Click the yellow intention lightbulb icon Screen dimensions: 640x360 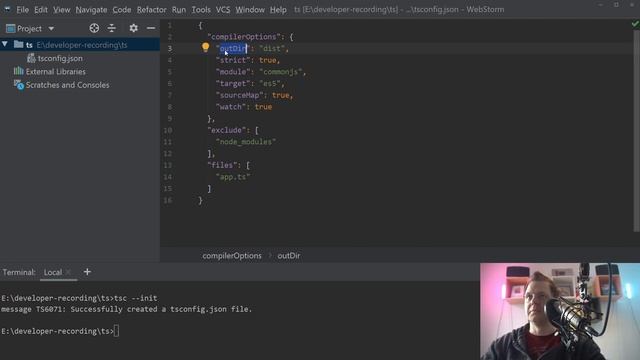point(206,47)
